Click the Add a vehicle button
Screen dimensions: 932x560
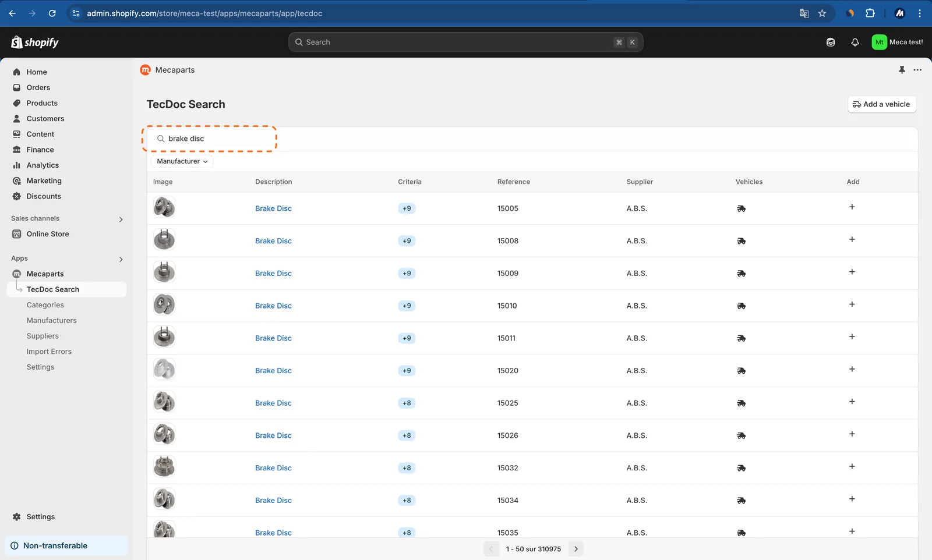881,104
